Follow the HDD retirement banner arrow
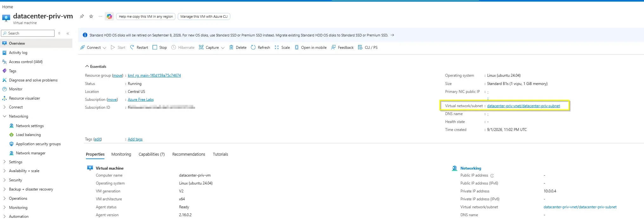The image size is (644, 220). tap(392, 35)
